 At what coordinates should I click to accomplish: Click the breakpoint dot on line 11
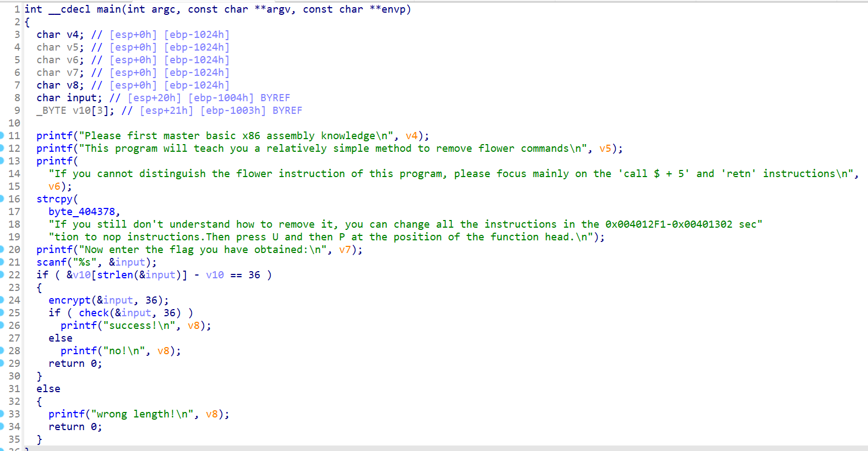2,135
